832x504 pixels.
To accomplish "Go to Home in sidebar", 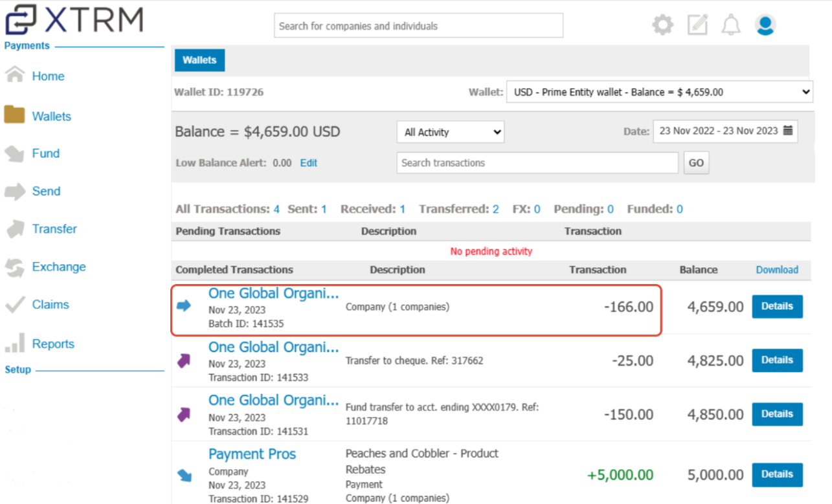I will [48, 76].
